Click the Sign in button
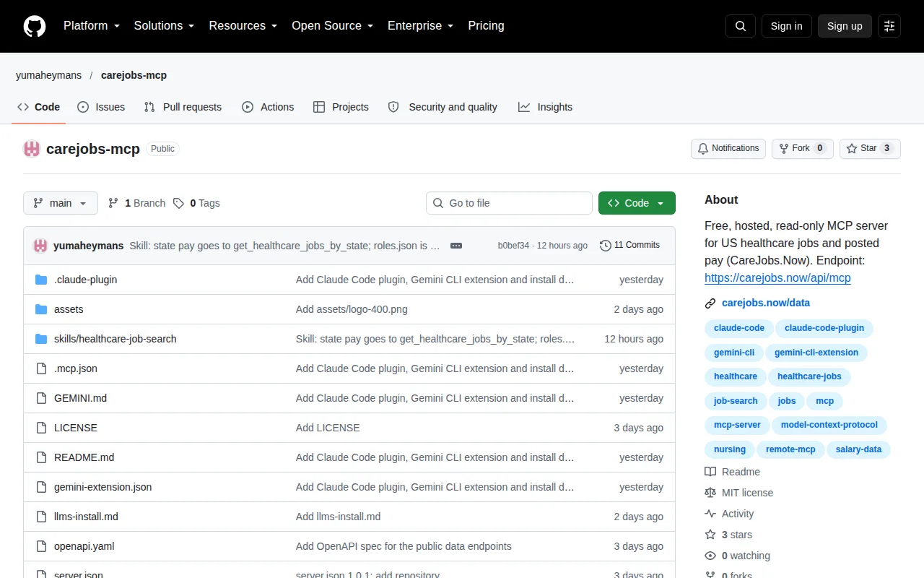Screen dimensions: 924x578 pos(786,26)
